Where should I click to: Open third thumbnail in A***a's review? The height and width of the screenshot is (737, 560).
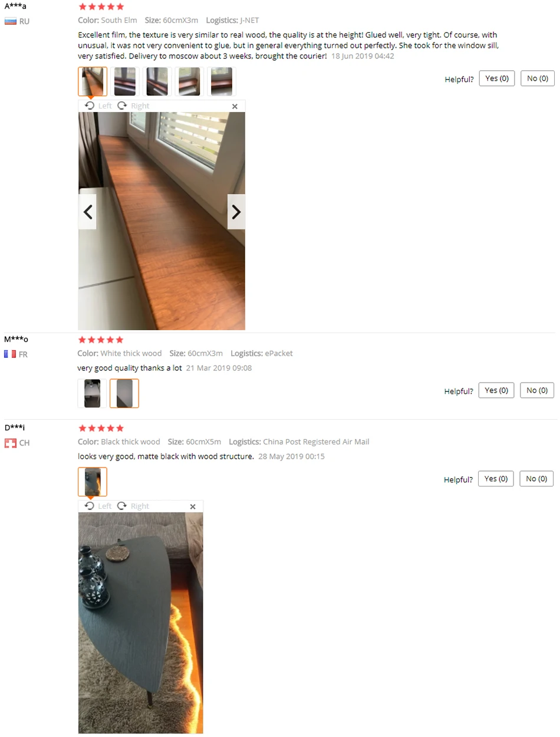pos(157,81)
